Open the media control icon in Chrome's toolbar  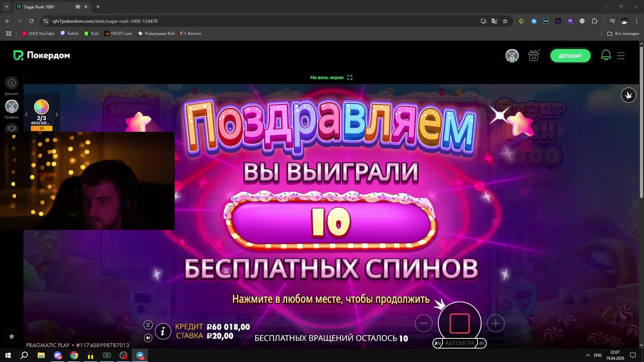click(612, 21)
